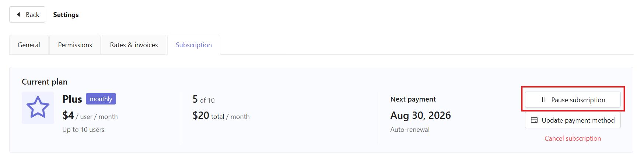Click the Settings page title
Image resolution: width=644 pixels, height=161 pixels.
tap(66, 14)
